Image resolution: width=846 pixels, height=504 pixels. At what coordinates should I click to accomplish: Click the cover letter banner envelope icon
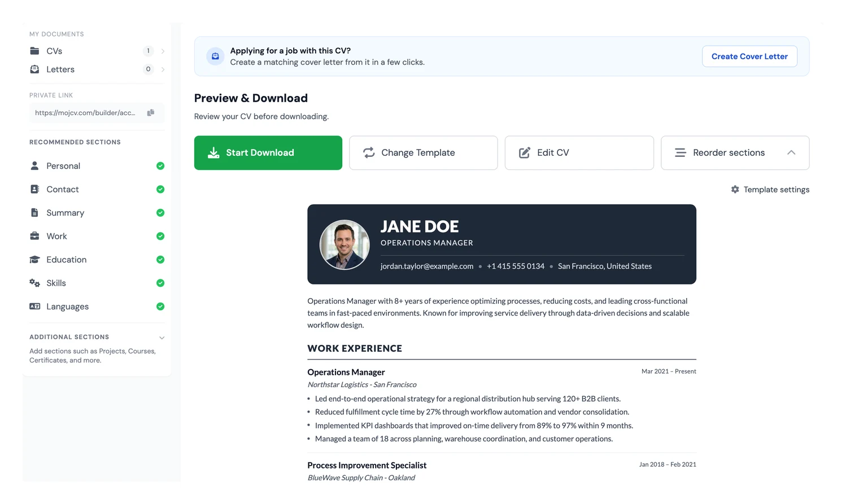215,56
